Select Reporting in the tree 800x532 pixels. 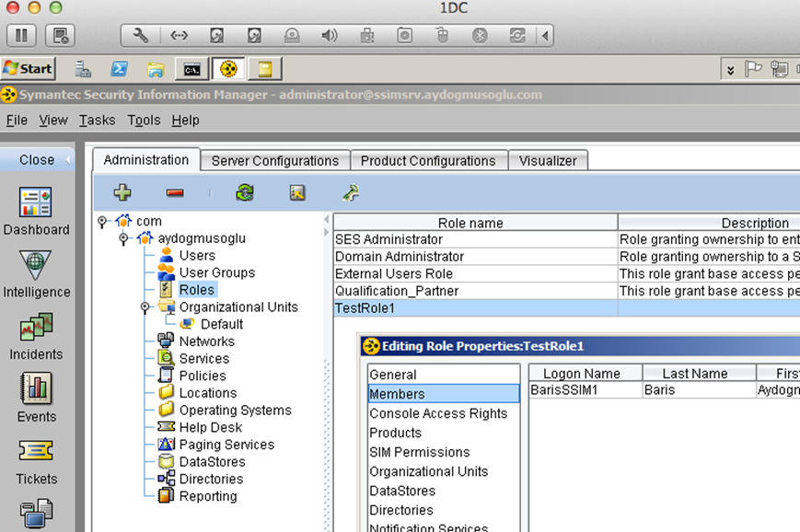(208, 496)
